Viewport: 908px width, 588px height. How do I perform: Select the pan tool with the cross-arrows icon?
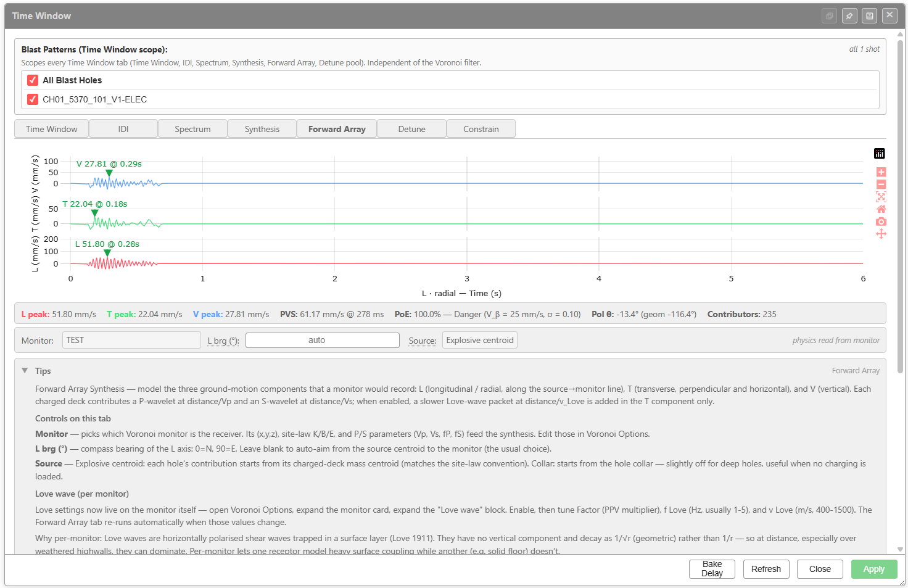881,234
